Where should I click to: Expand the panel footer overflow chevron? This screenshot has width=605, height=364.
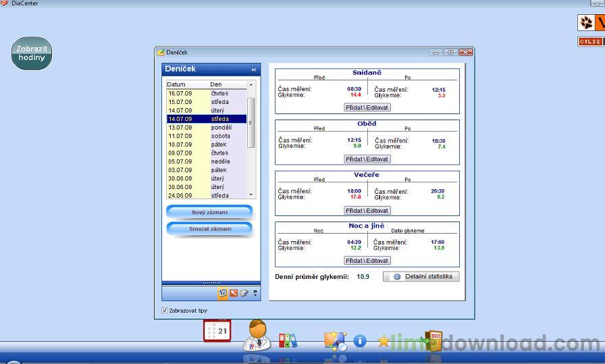(255, 293)
